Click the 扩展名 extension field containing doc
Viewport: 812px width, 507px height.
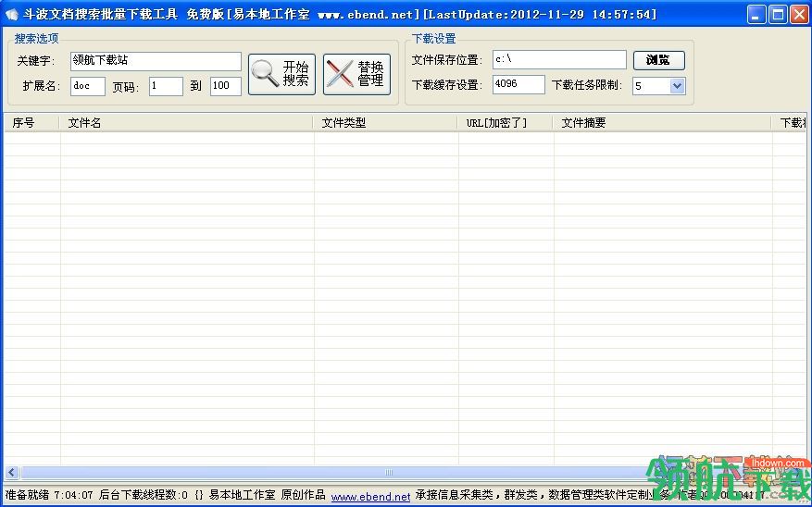[x=88, y=86]
